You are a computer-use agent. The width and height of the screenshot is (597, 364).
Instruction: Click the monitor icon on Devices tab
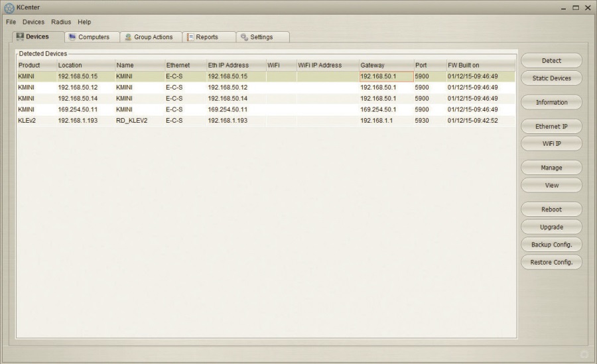coord(20,36)
